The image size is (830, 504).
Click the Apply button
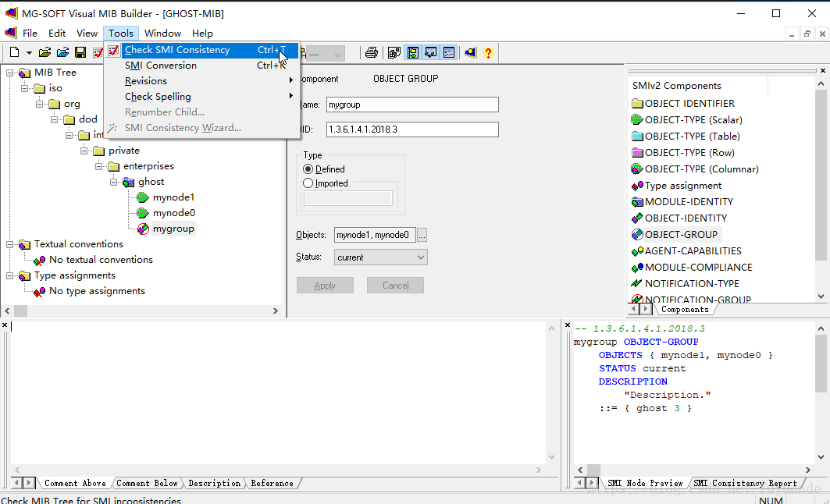tap(325, 285)
